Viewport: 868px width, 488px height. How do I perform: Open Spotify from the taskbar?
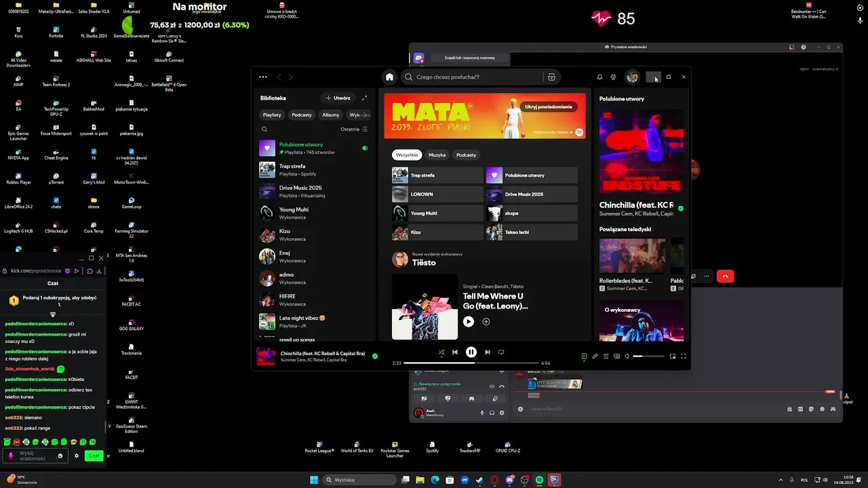click(x=540, y=480)
